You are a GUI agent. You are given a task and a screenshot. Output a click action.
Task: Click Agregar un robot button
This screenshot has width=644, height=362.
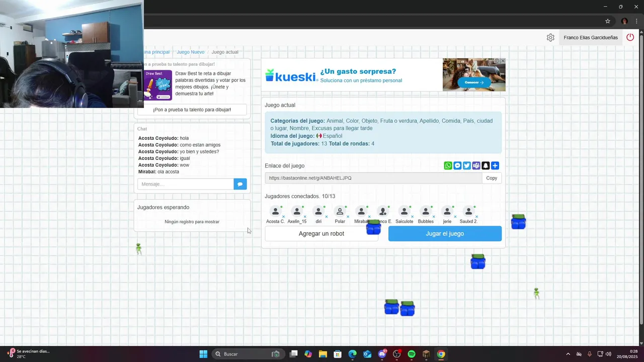click(x=321, y=234)
